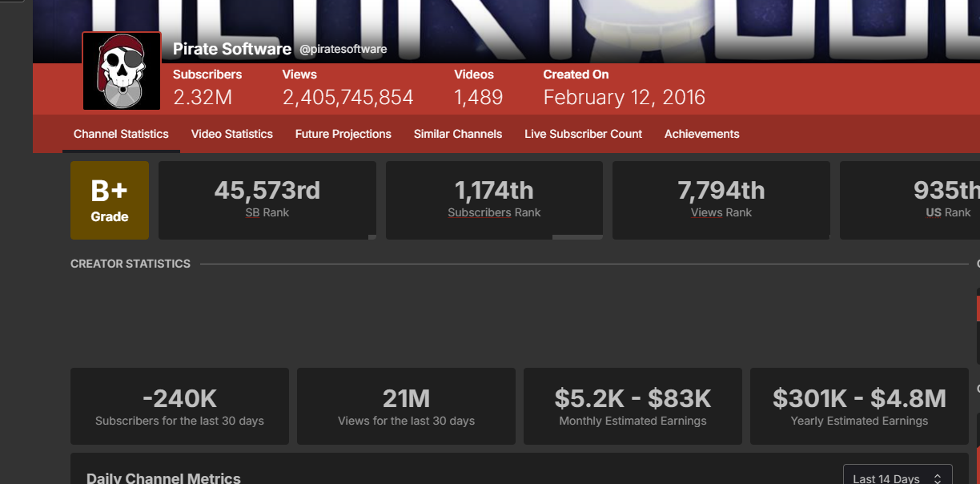Click the Pirate Software channel name
Image resolution: width=980 pixels, height=484 pixels.
pos(232,49)
